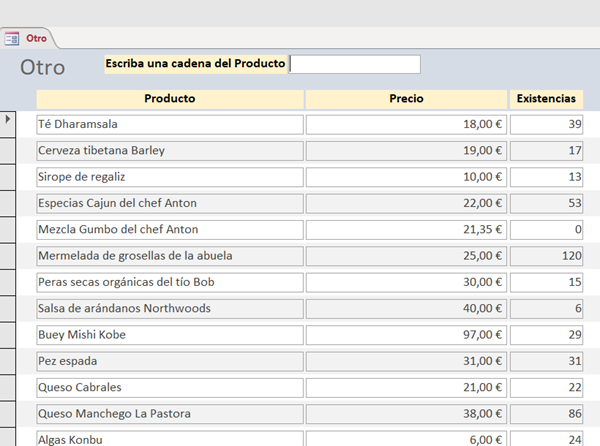Click the Cerveza tibetana Barley field

[170, 151]
